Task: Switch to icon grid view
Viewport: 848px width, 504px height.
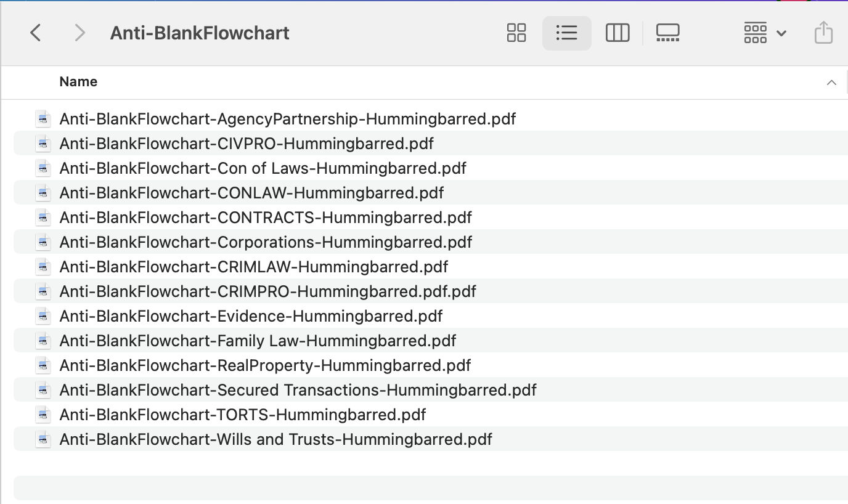Action: click(x=516, y=33)
